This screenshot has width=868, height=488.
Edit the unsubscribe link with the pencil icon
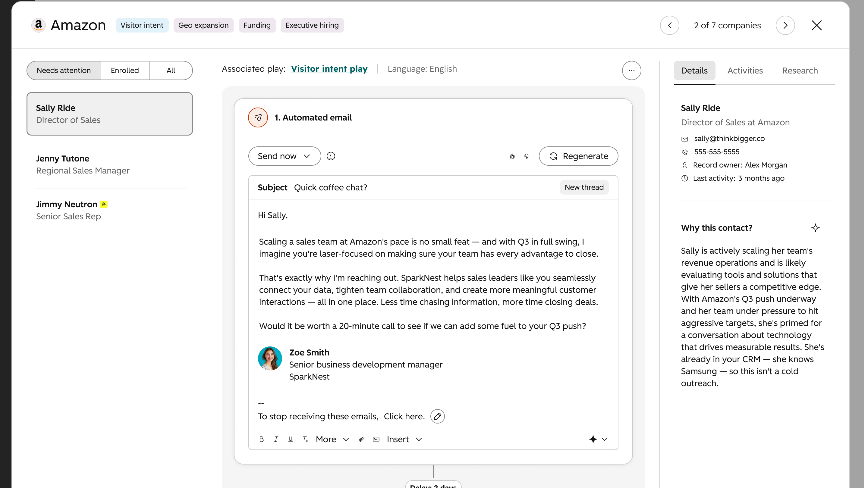(437, 416)
